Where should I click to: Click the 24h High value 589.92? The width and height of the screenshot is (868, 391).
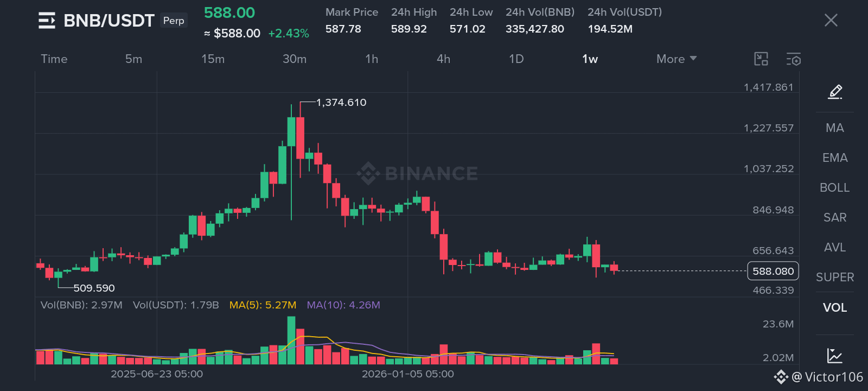pyautogui.click(x=409, y=29)
